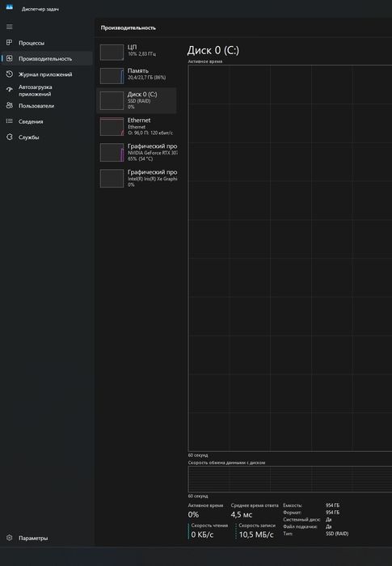This screenshot has width=392, height=566.
Task: Click the disk transfer rate chart
Action: [290, 479]
